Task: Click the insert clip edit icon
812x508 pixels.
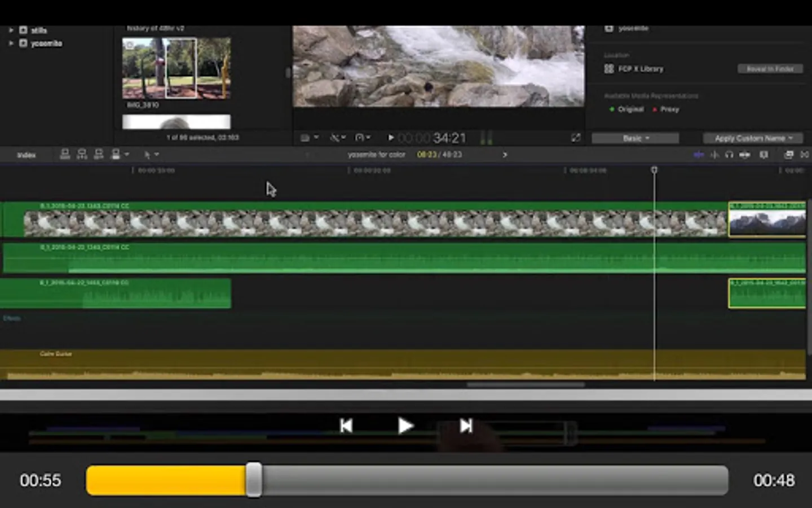Action: pyautogui.click(x=82, y=154)
